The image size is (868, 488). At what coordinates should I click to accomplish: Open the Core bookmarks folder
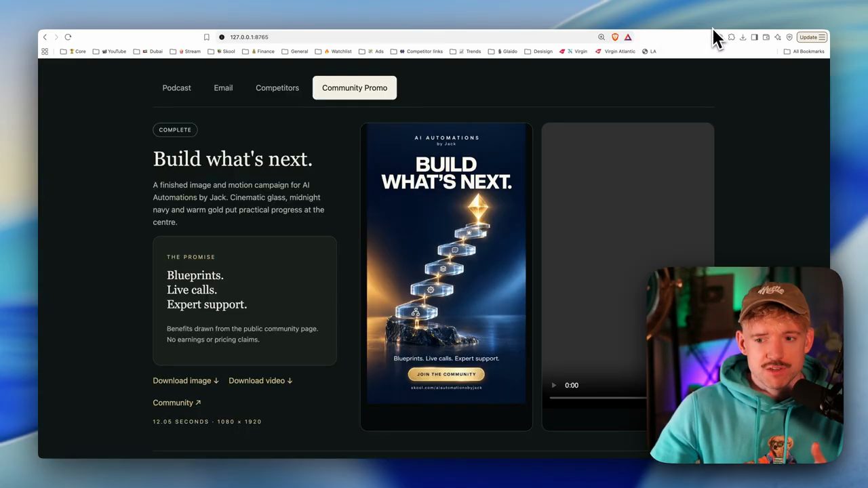pos(73,52)
